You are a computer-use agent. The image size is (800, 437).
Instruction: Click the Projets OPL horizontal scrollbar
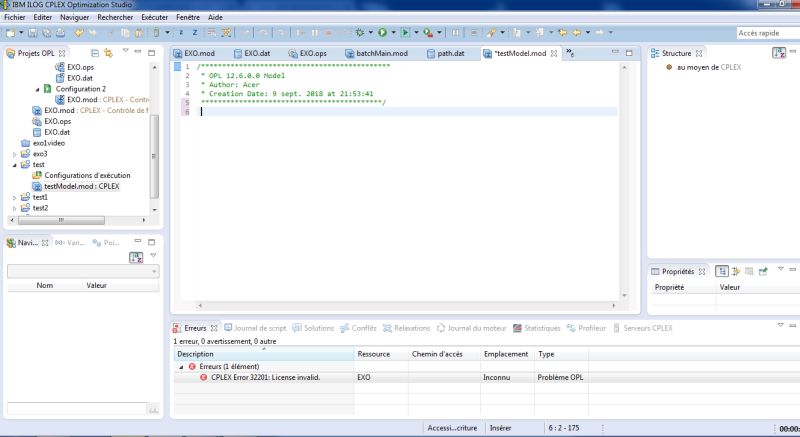[61, 220]
